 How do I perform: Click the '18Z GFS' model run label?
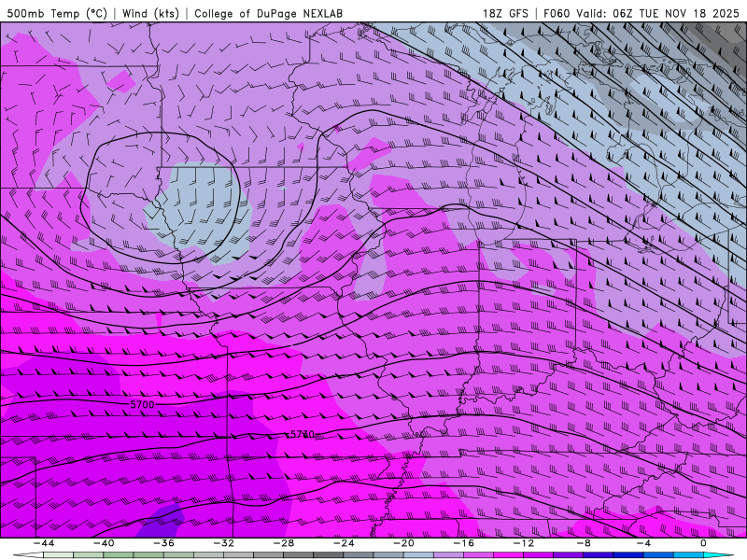coord(505,13)
